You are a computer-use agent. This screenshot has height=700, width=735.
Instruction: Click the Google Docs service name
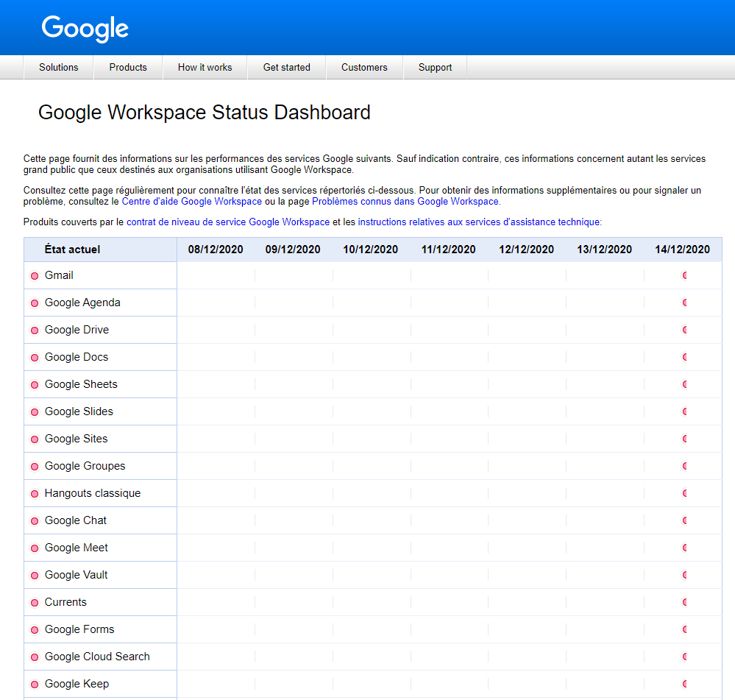coord(77,357)
